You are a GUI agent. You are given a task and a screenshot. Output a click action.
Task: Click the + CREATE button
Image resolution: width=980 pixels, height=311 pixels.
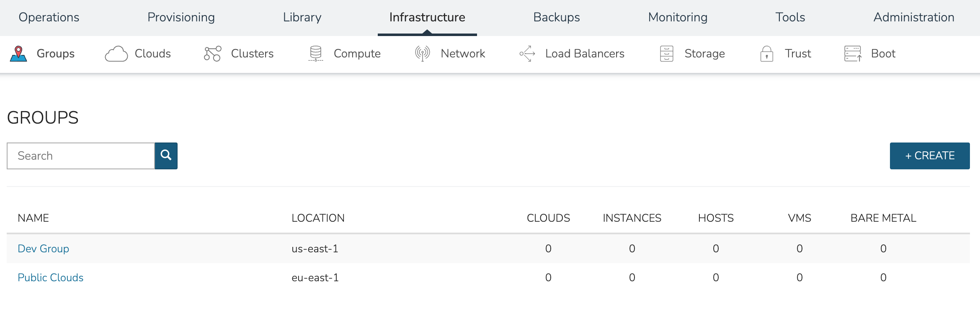[929, 156]
